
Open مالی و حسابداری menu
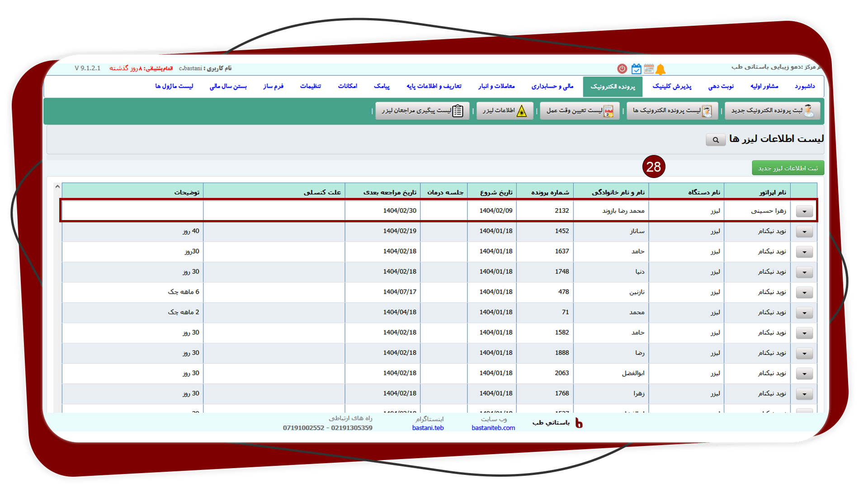552,86
